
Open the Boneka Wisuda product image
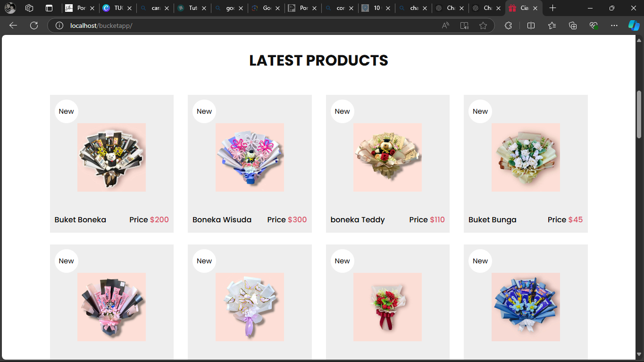coord(250,157)
